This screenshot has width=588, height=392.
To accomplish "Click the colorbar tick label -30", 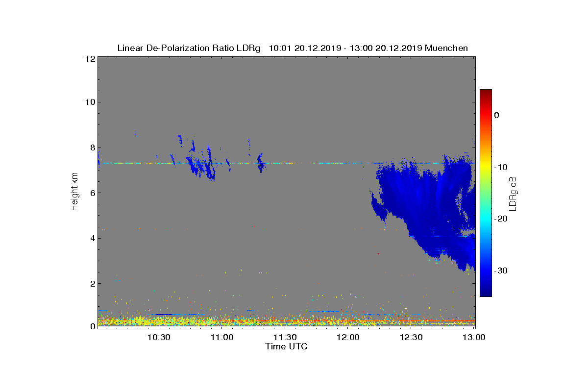I will 500,270.
